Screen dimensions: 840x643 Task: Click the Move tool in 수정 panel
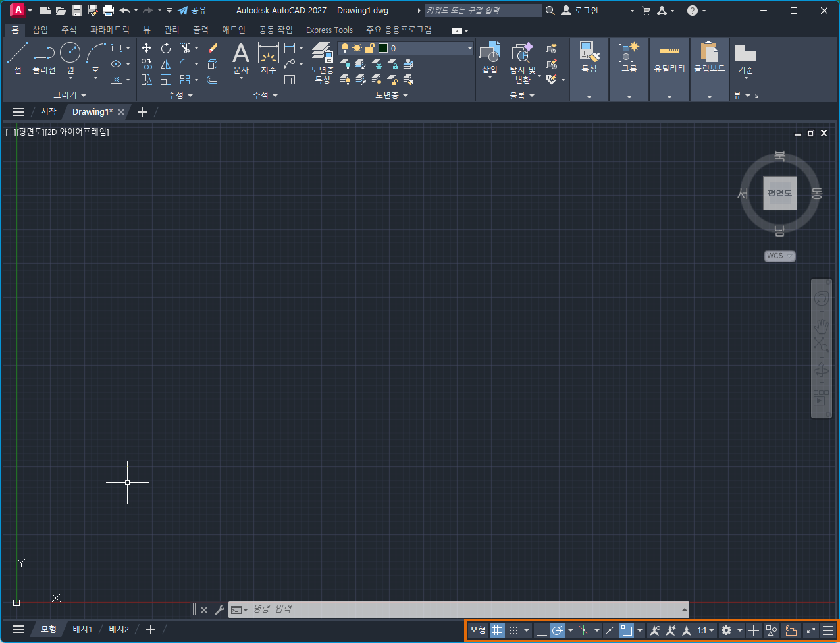[147, 48]
